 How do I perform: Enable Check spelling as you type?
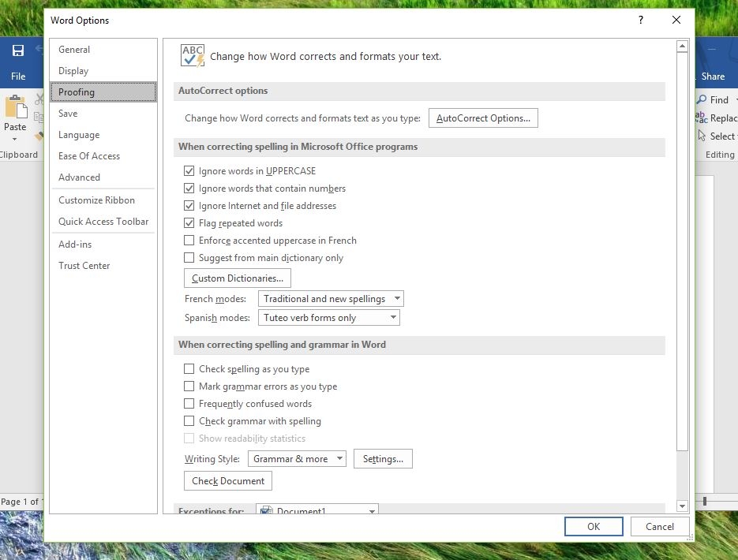(x=189, y=368)
